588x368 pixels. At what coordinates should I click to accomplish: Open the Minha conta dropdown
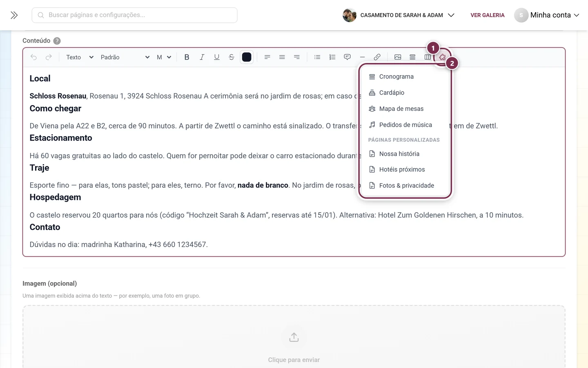coord(547,15)
